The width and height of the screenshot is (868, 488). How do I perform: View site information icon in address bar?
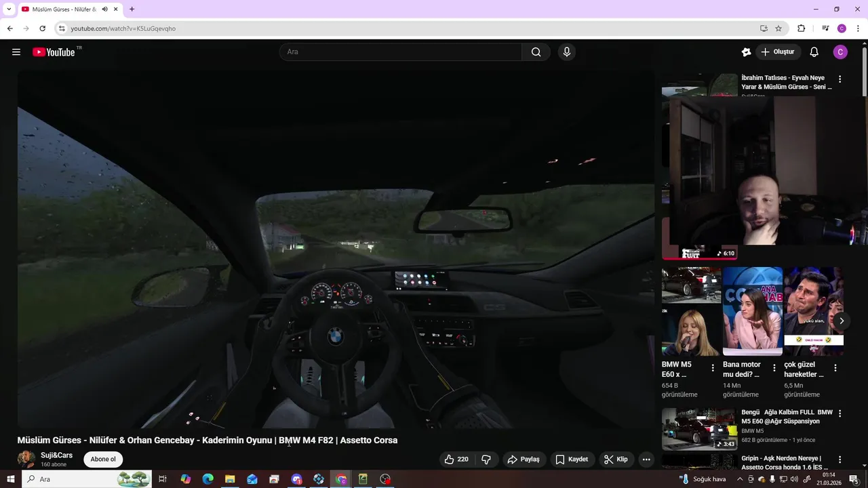tap(61, 28)
